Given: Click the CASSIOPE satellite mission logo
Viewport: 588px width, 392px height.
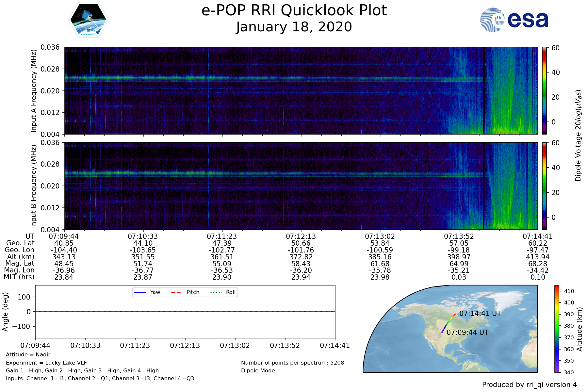Looking at the screenshot, I should tap(88, 20).
